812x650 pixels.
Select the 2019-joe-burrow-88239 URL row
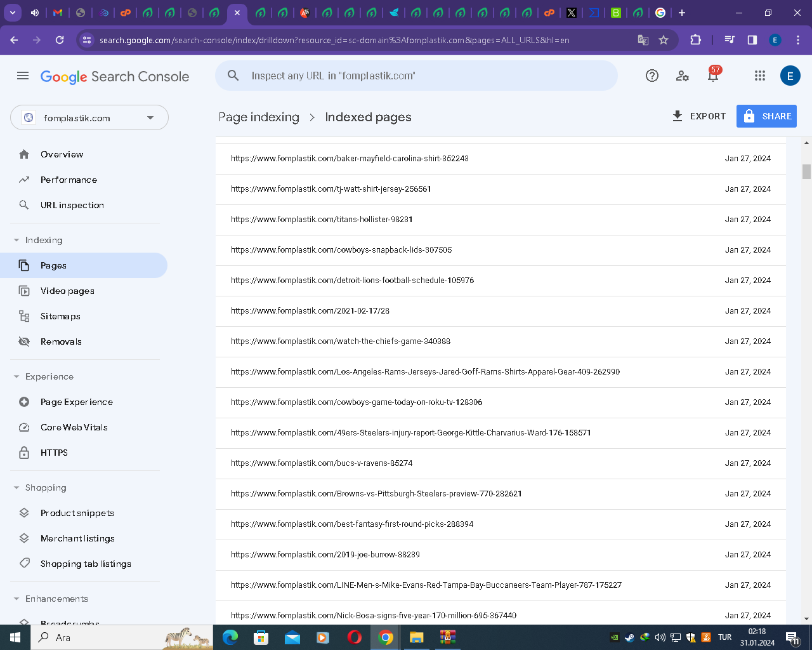pos(501,555)
